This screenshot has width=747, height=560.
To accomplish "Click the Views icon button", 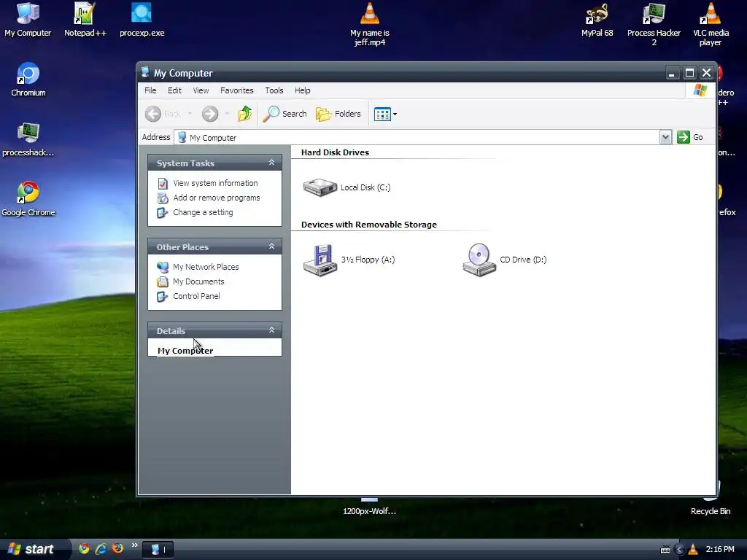I will (x=382, y=114).
